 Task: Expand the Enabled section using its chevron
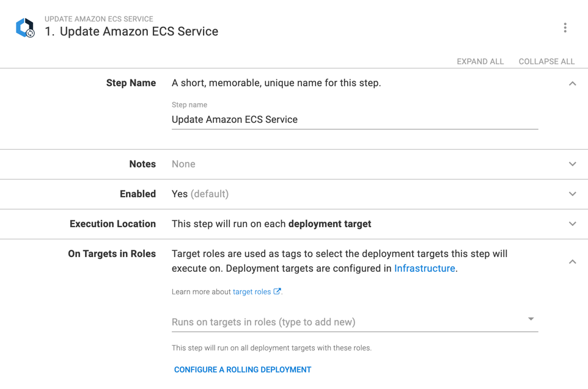[572, 194]
